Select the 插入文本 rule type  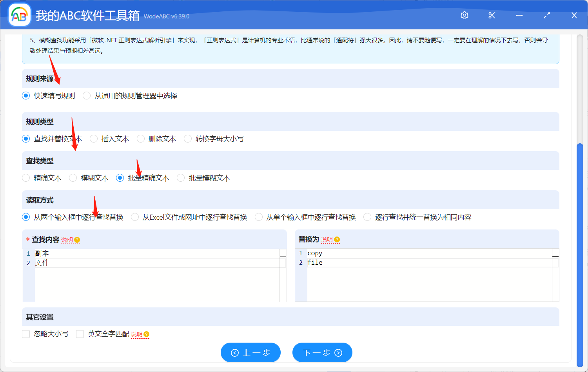click(x=93, y=138)
